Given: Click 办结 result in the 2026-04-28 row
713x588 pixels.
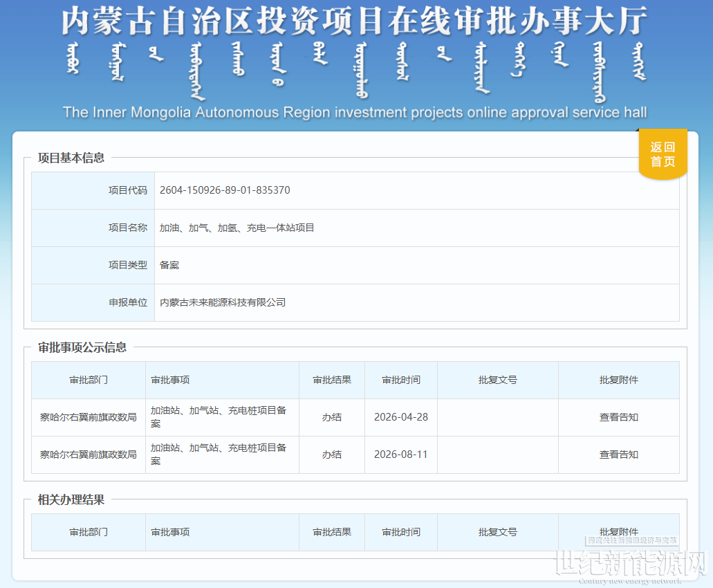Looking at the screenshot, I should point(331,417).
